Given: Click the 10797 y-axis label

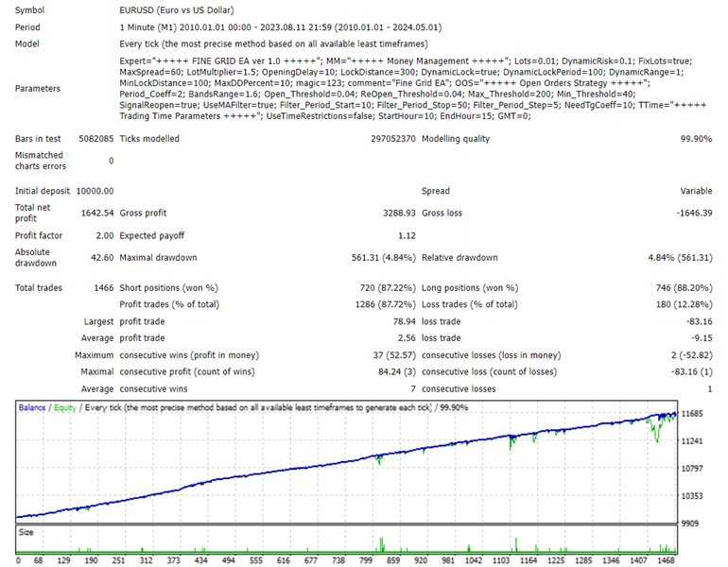Looking at the screenshot, I should point(692,468).
